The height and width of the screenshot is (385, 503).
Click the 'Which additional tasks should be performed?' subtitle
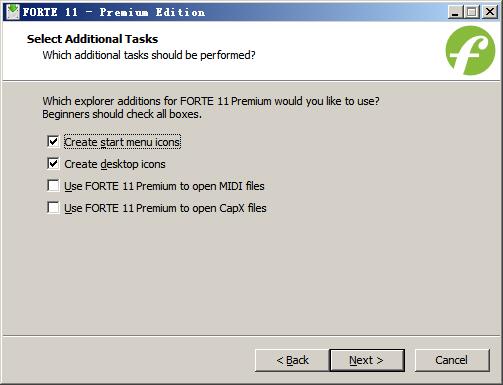(x=149, y=55)
